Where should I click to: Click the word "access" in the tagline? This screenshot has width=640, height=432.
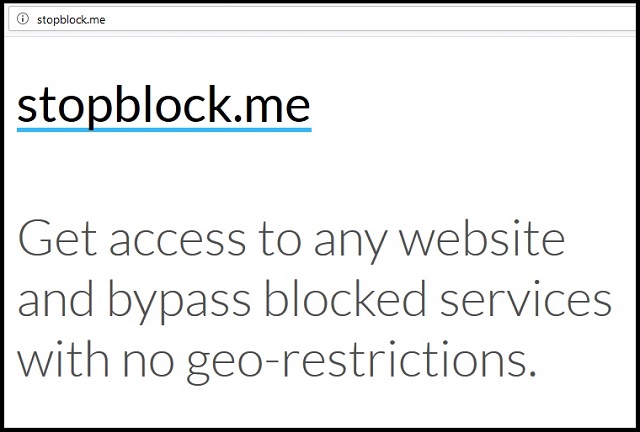(x=178, y=242)
